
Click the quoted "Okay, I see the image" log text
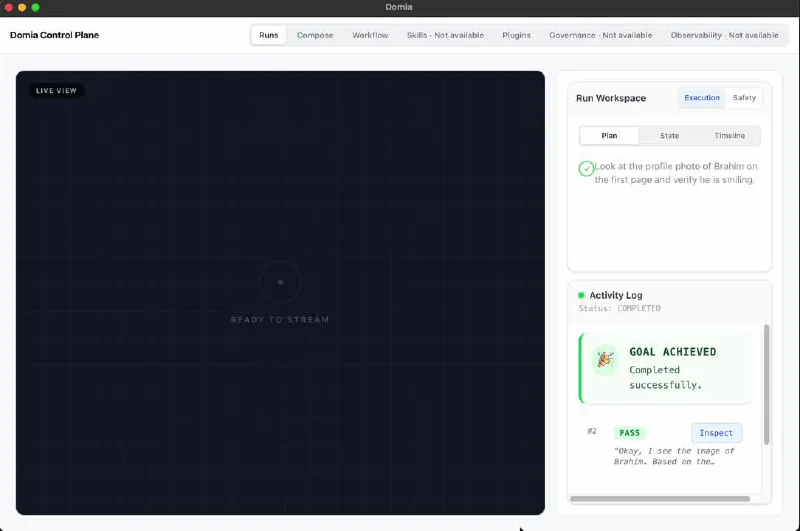[674, 456]
